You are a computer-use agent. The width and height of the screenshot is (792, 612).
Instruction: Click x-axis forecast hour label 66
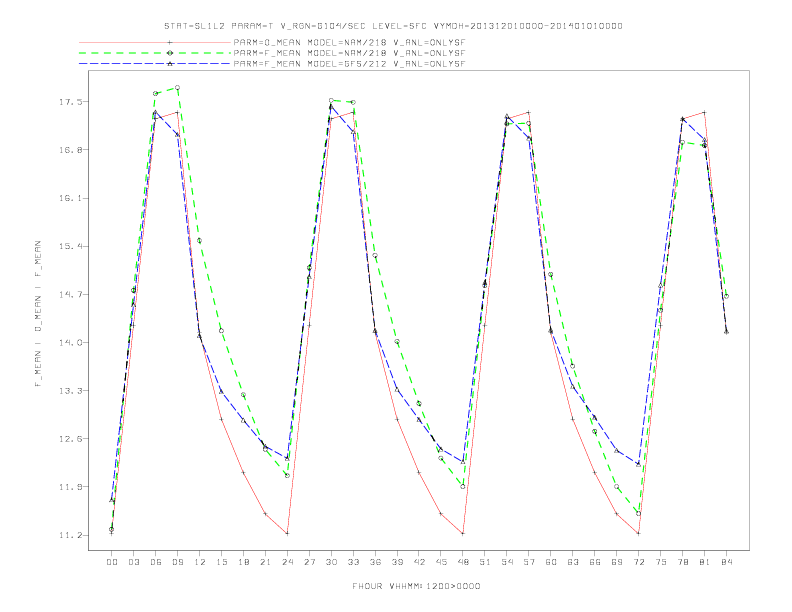point(595,562)
